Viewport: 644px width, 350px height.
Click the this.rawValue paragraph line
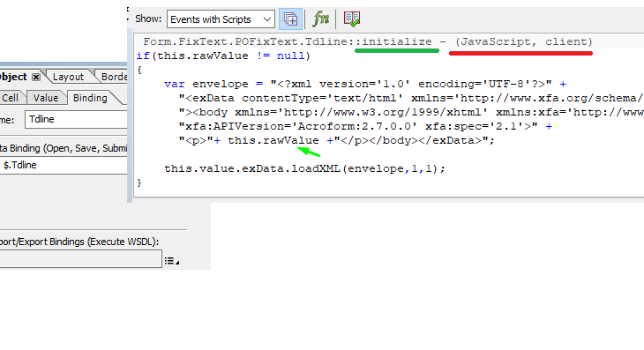coord(336,140)
